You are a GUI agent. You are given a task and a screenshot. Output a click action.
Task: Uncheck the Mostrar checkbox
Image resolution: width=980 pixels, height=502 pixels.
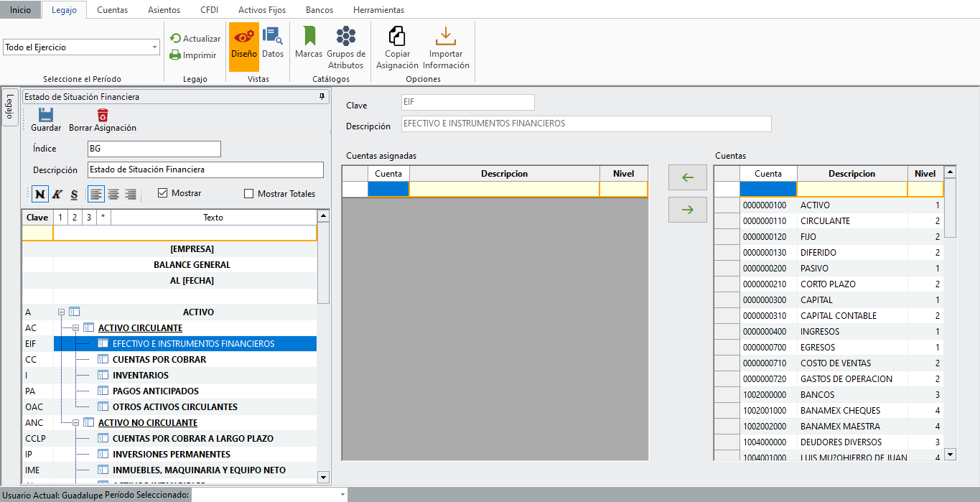(162, 193)
